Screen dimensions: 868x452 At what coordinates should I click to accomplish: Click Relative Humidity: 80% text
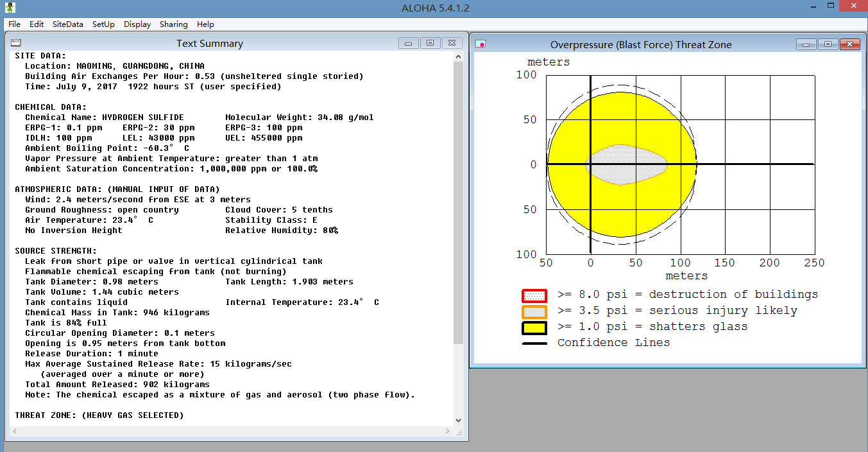click(282, 230)
